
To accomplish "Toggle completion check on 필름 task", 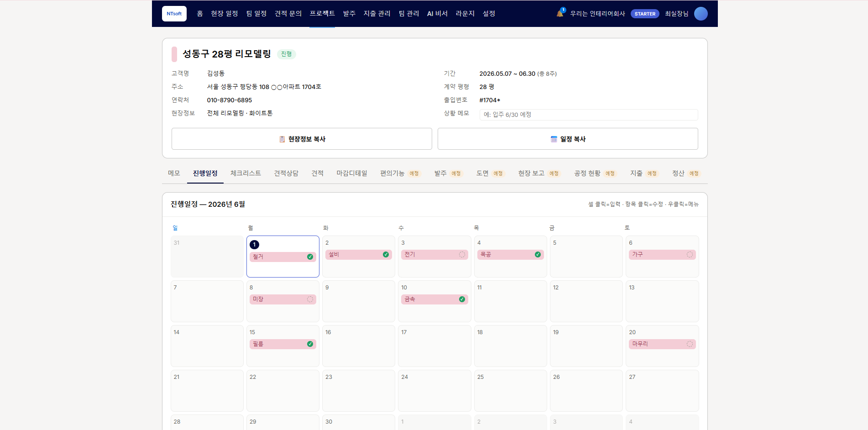I will 310,344.
